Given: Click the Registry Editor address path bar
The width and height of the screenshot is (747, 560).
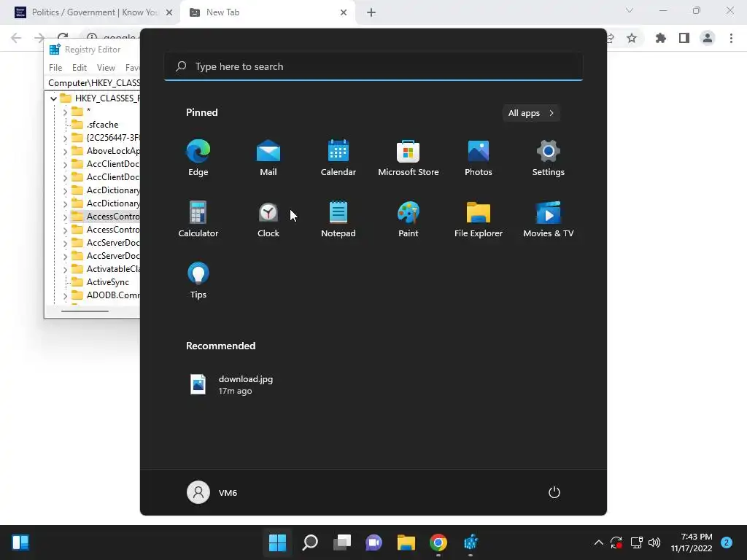Looking at the screenshot, I should 93,83.
